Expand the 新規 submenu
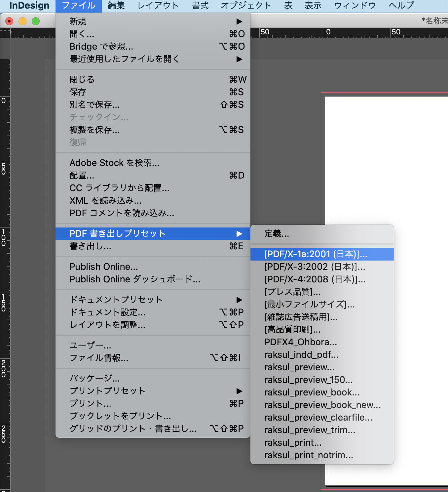 (x=153, y=21)
